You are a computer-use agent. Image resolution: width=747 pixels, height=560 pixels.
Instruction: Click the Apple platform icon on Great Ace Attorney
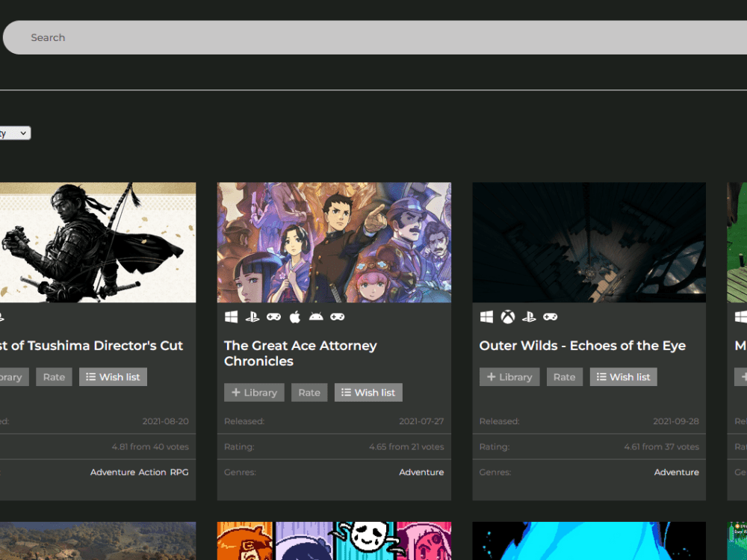tap(294, 317)
